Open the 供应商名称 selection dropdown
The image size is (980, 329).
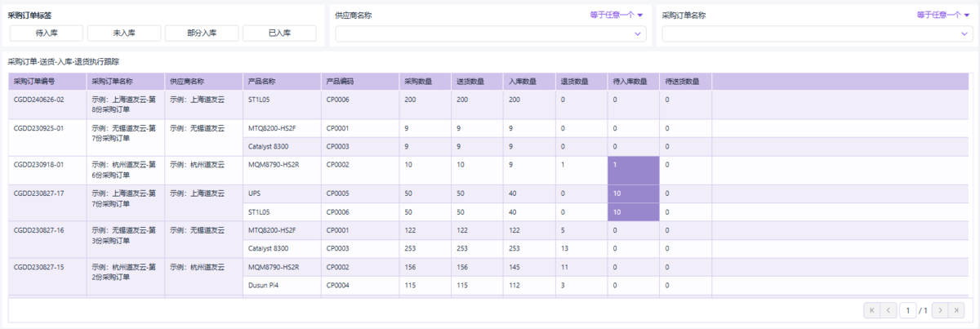point(490,34)
